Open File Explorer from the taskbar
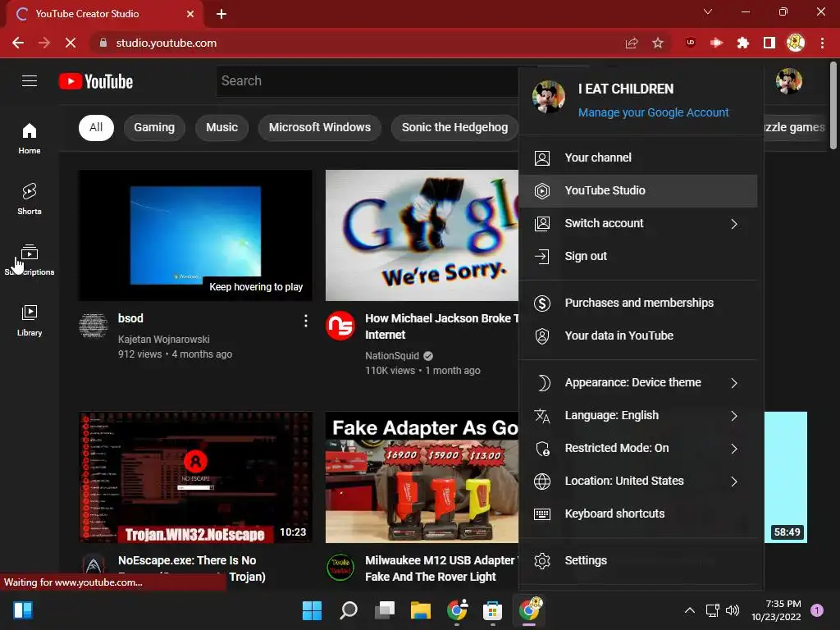 tap(421, 610)
